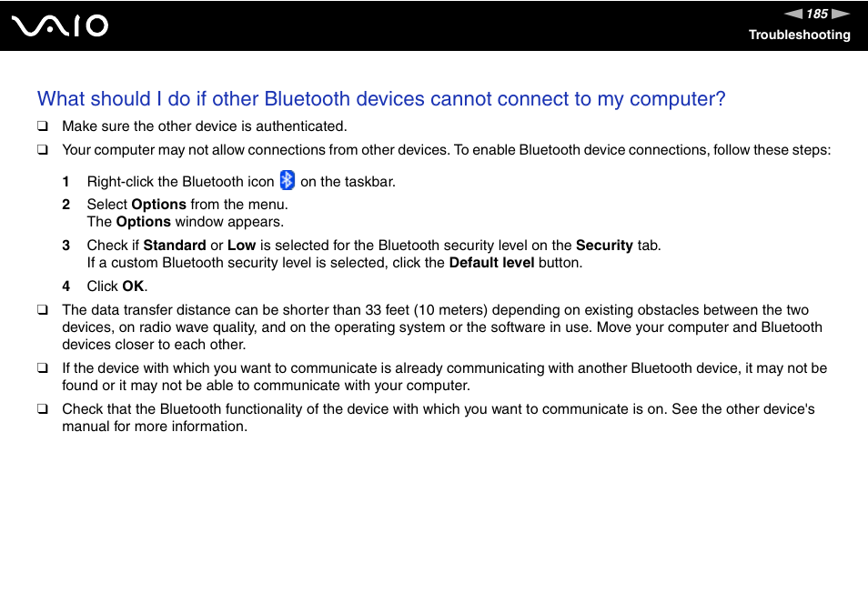Click the square bullet beside "Make sure the other device"

pyautogui.click(x=42, y=126)
